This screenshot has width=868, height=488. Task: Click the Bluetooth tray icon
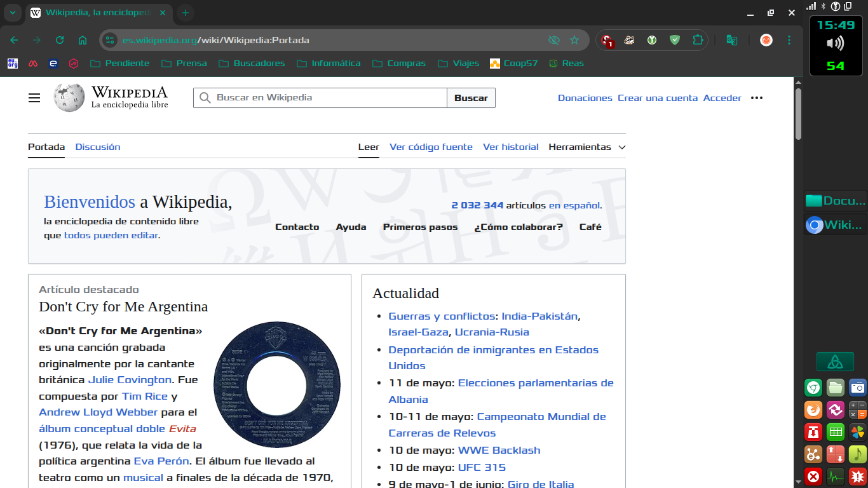[x=824, y=6]
